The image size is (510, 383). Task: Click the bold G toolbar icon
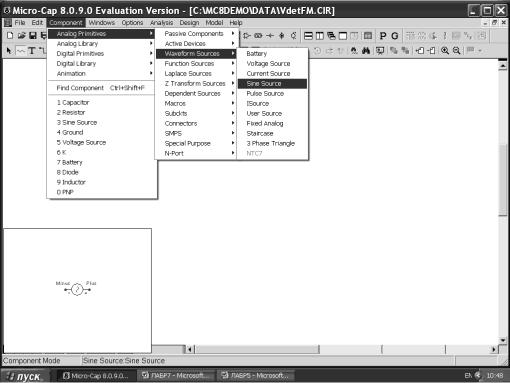[395, 36]
